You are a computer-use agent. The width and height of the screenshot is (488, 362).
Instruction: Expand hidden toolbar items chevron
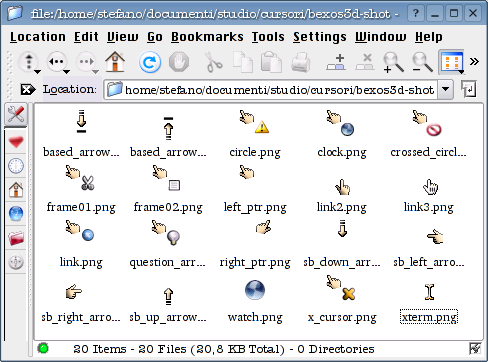pyautogui.click(x=474, y=62)
